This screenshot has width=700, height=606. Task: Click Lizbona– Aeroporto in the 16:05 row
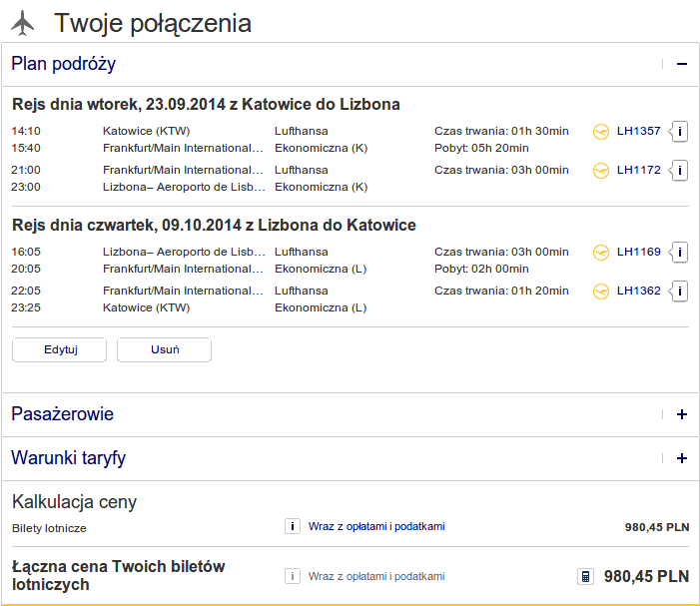[184, 252]
